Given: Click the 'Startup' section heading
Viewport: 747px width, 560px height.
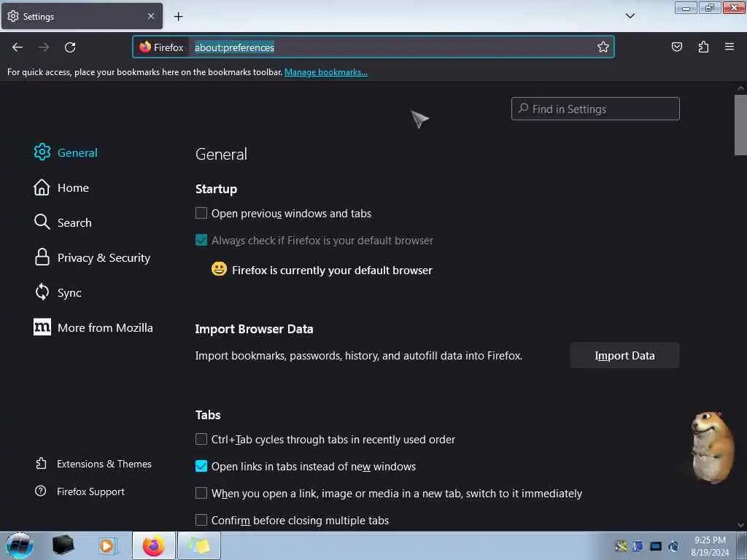Looking at the screenshot, I should click(x=216, y=189).
